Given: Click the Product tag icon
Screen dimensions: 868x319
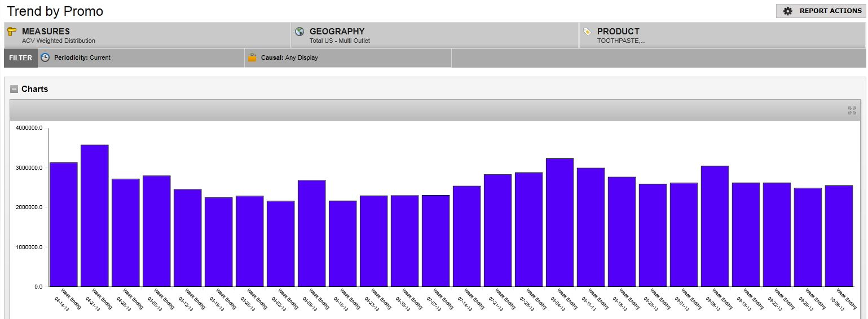Looking at the screenshot, I should pyautogui.click(x=587, y=32).
